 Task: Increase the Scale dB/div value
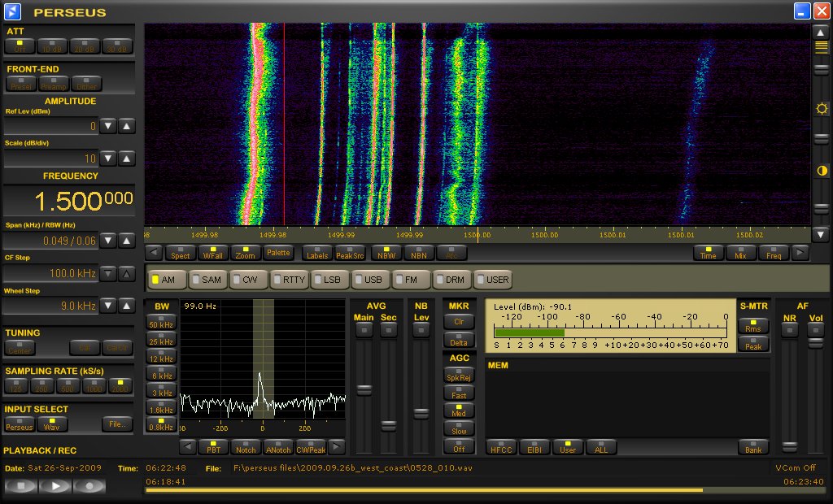(x=126, y=159)
